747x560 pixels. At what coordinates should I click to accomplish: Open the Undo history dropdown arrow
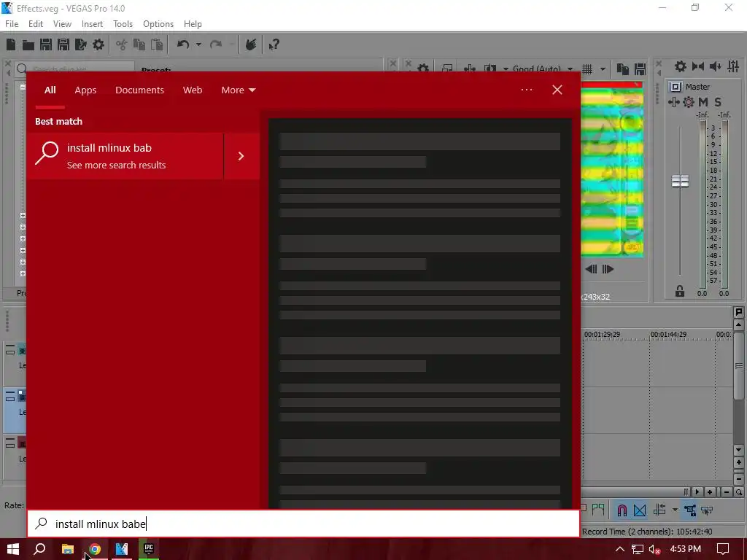click(198, 44)
